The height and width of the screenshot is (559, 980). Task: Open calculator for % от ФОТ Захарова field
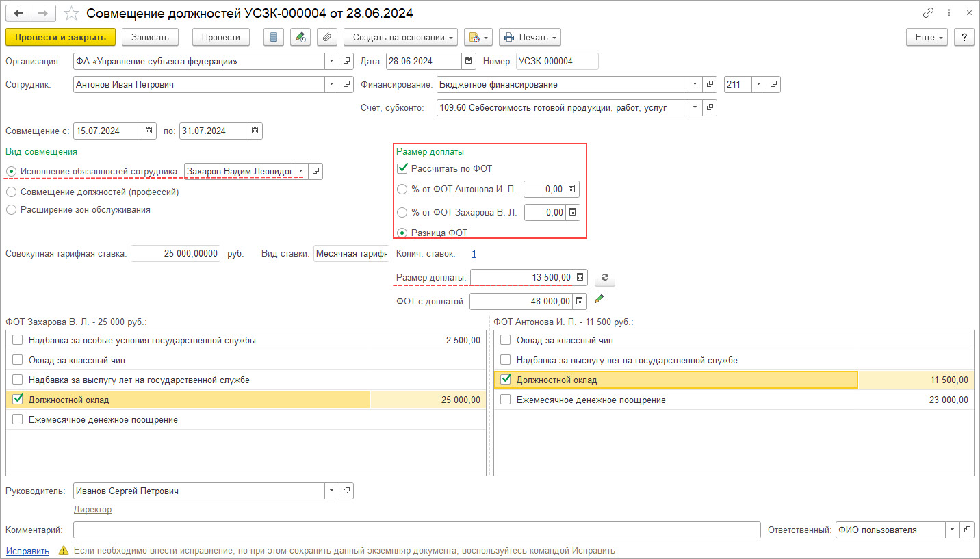click(573, 213)
